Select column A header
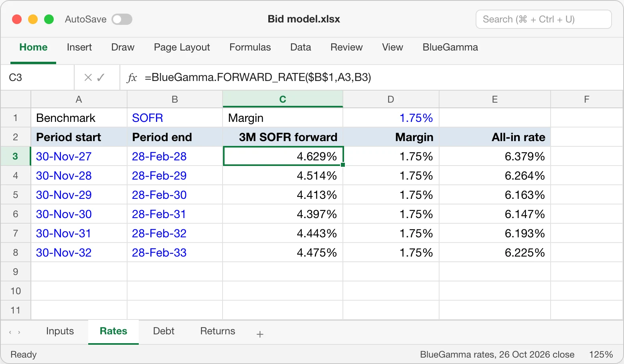This screenshot has width=624, height=364. coord(79,99)
